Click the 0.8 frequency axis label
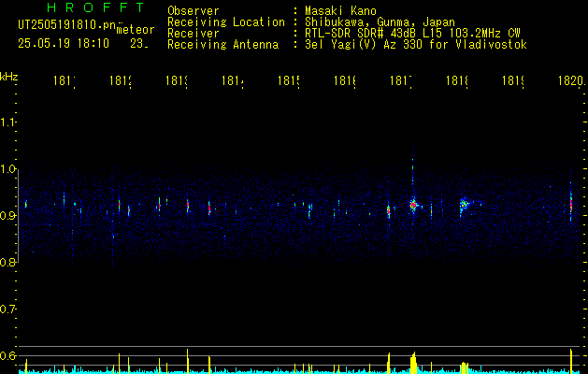Image resolution: width=588 pixels, height=374 pixels. [8, 262]
